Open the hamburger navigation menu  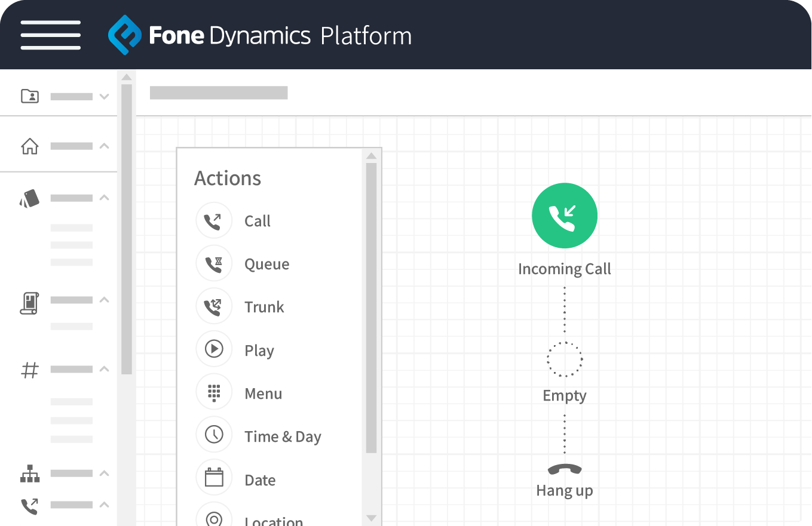50,35
